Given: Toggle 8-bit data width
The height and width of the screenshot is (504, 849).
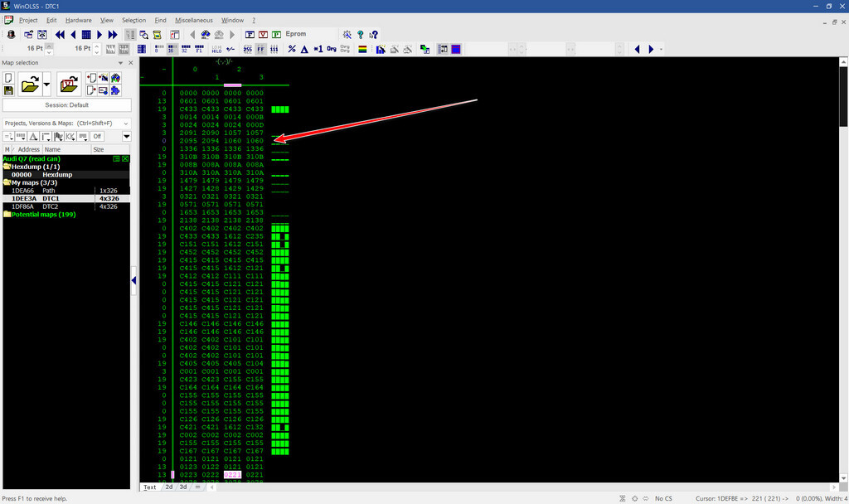Looking at the screenshot, I should pyautogui.click(x=159, y=49).
